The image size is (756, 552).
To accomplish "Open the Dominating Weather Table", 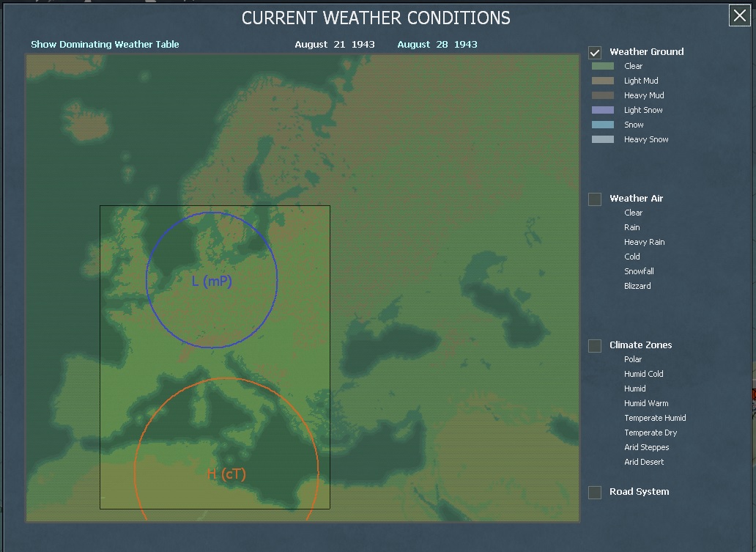I will tap(103, 44).
